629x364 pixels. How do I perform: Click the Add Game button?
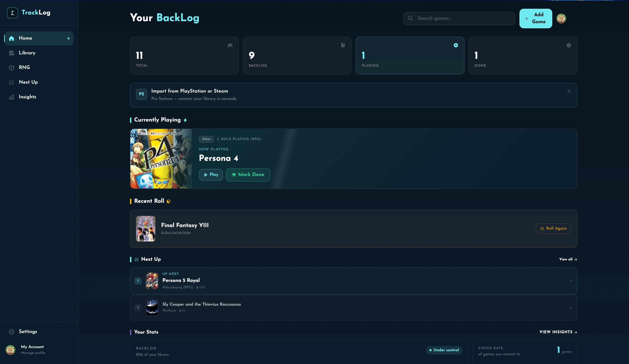(536, 18)
